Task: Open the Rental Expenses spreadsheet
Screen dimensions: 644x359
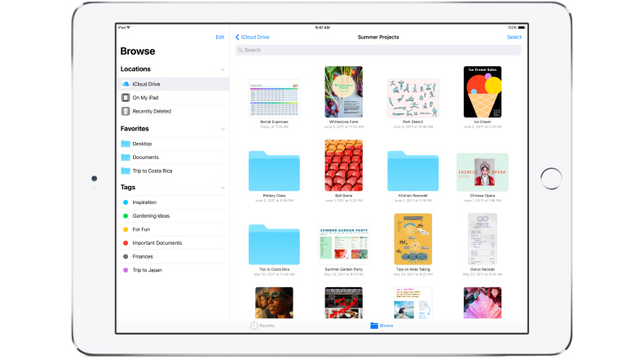Action: point(274,99)
